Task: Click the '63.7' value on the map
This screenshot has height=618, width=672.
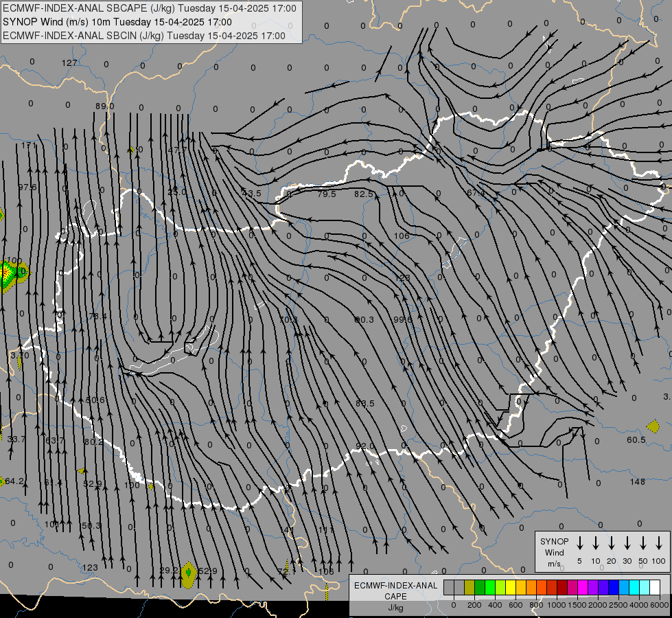Action: point(54,440)
